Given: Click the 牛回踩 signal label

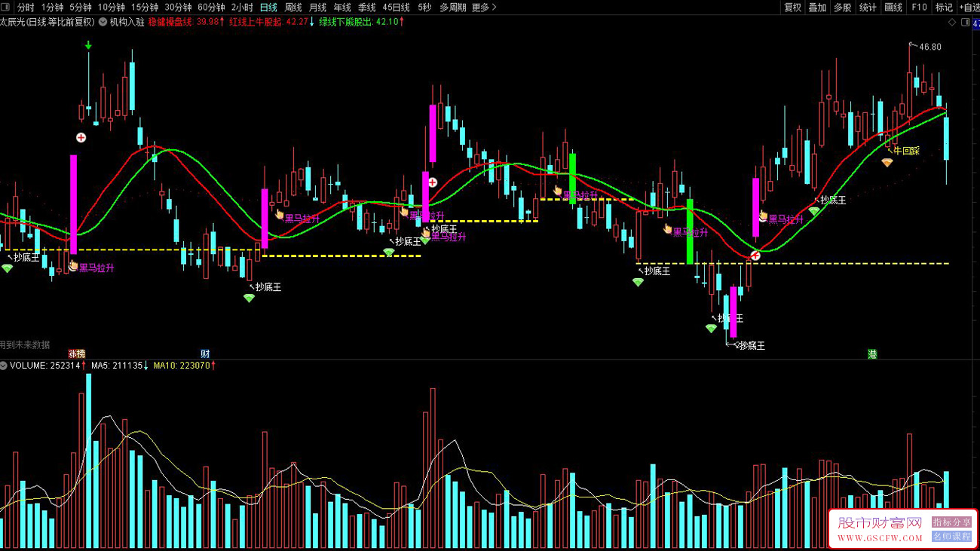Looking at the screenshot, I should 907,152.
